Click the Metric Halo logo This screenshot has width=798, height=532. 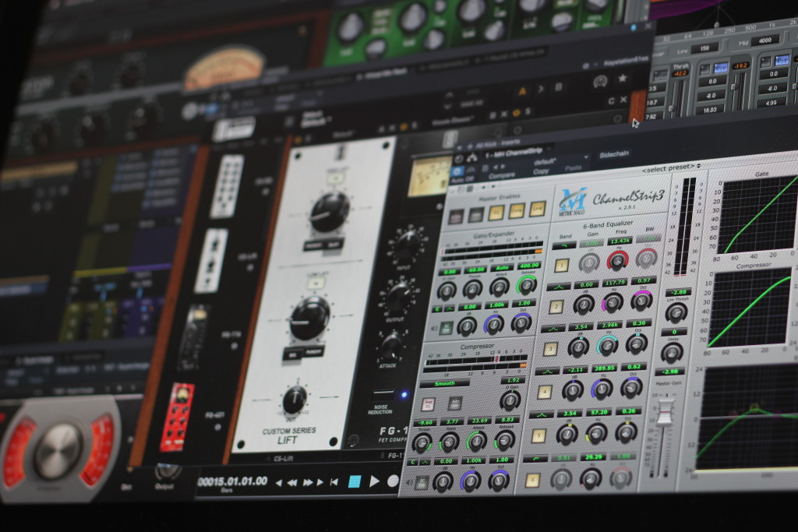pyautogui.click(x=573, y=202)
